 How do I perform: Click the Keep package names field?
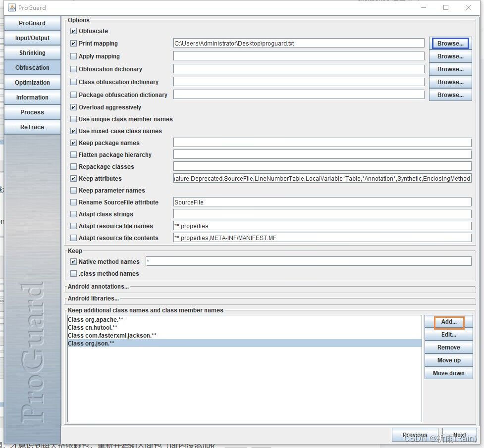click(x=323, y=143)
